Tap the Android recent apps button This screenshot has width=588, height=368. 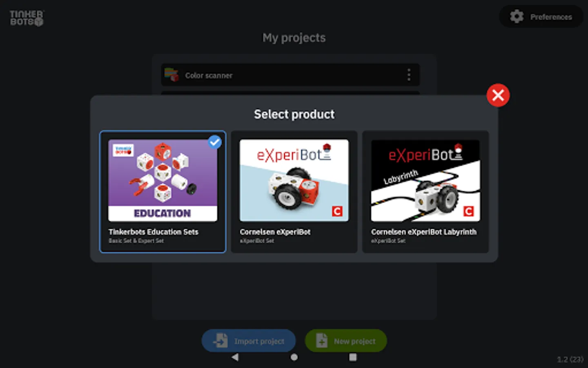(x=353, y=357)
